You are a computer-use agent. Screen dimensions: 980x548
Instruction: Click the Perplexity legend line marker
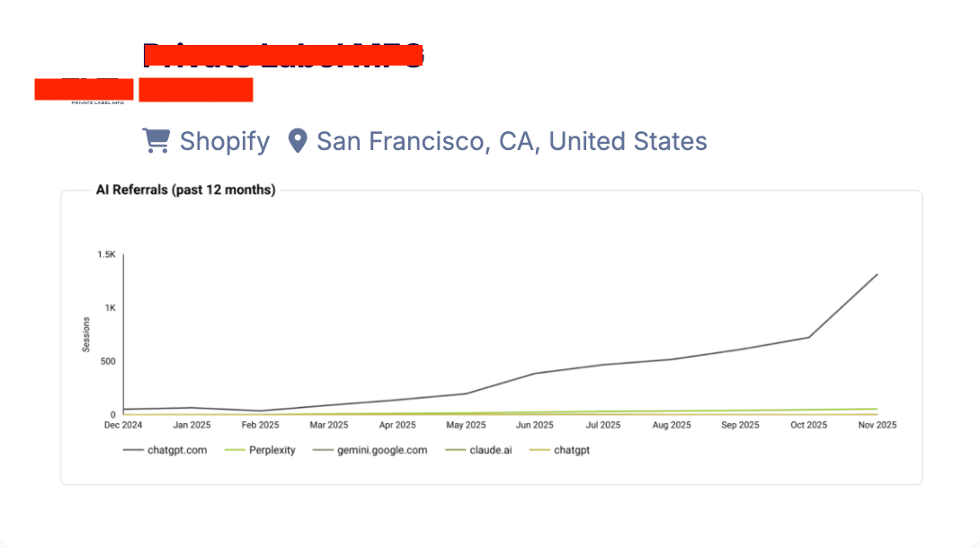pos(234,450)
